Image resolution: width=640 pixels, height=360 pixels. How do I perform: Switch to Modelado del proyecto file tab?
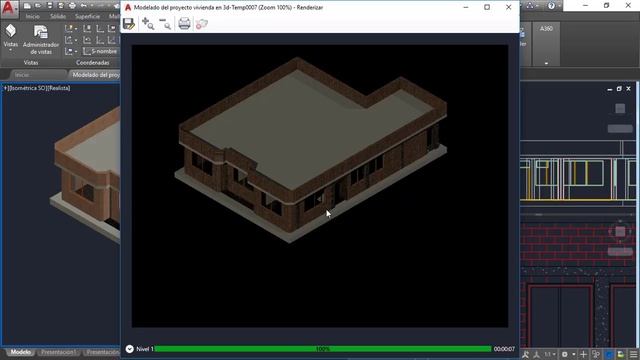95,75
